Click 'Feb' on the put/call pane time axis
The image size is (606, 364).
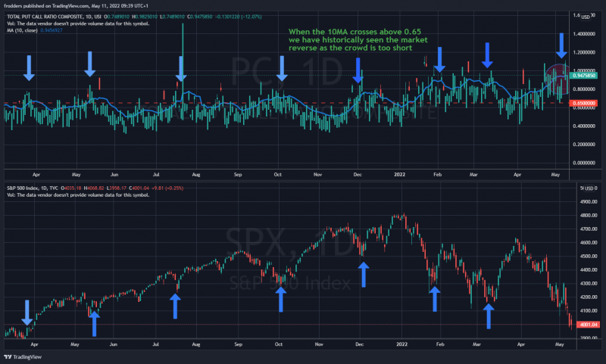click(438, 175)
